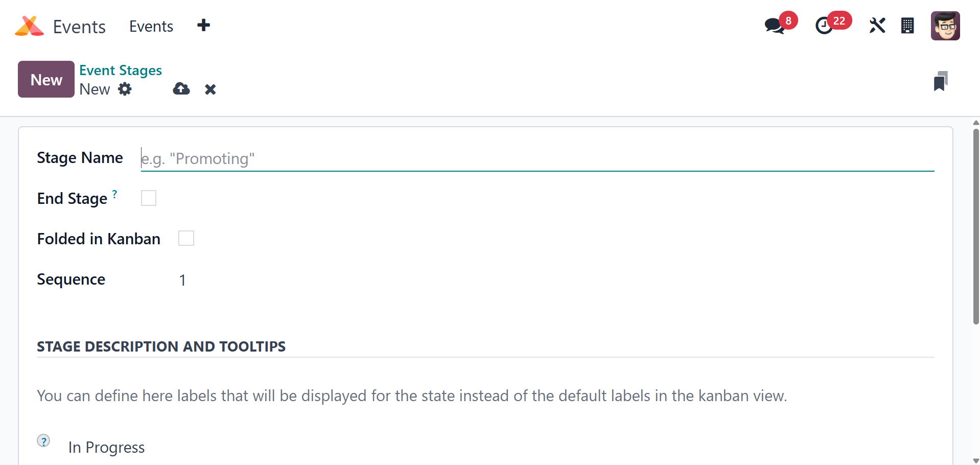
Task: Toggle the End Stage checkbox
Action: pos(149,198)
